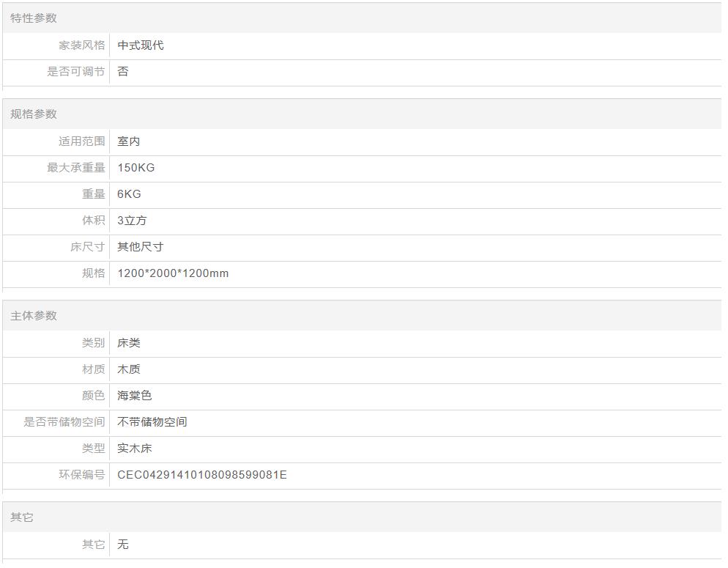Click the 规格参数 section header

34,114
